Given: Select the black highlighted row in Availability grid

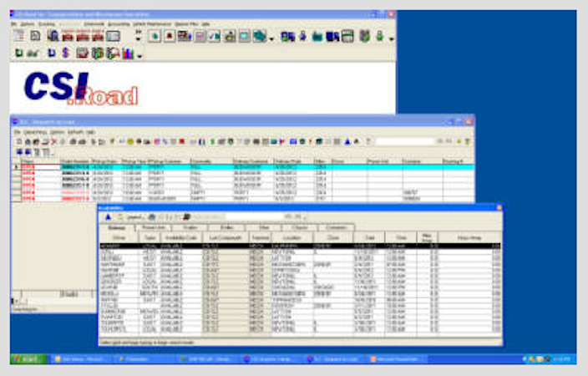Looking at the screenshot, I should [x=300, y=246].
